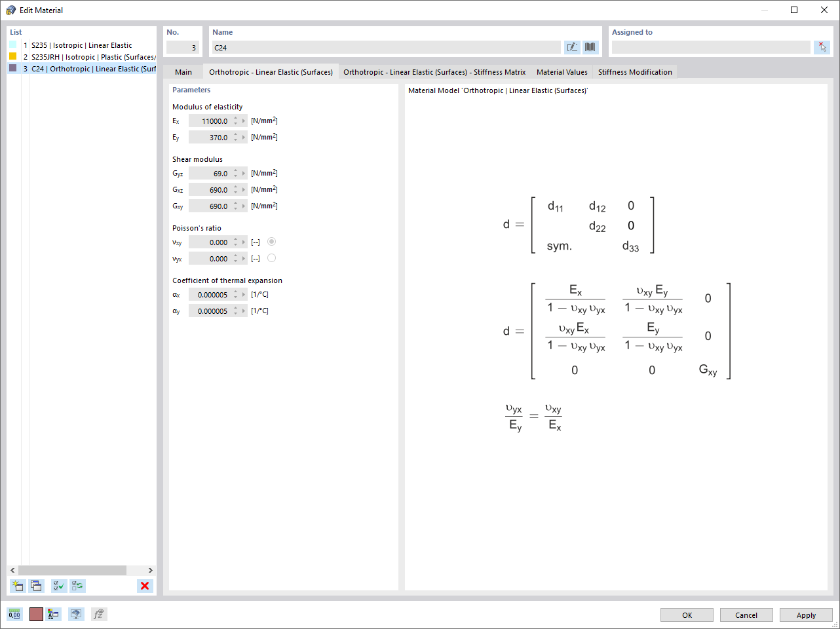The height and width of the screenshot is (629, 840).
Task: Switch to the Main tab
Action: (183, 72)
